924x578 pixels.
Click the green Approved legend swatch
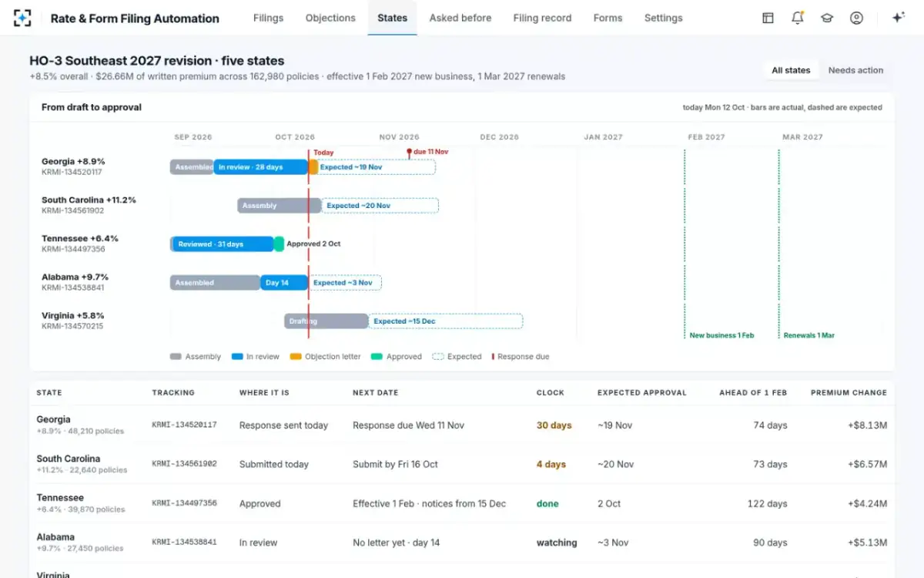[377, 357]
